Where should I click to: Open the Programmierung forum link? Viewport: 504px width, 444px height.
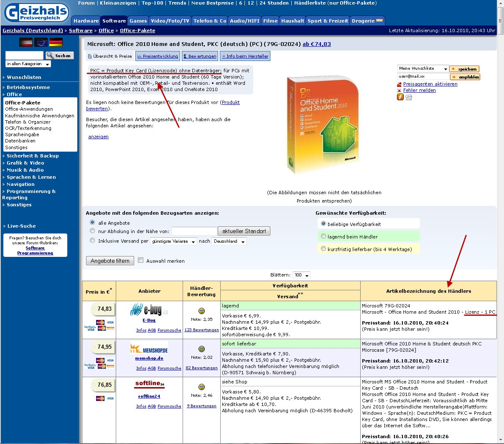tap(35, 253)
